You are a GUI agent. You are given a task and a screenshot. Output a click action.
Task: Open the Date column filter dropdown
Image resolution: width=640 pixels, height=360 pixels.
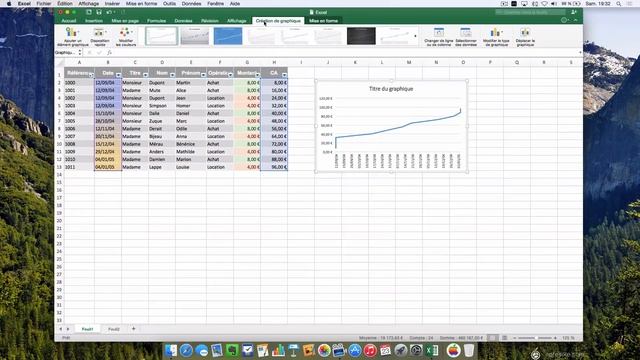tap(118, 75)
